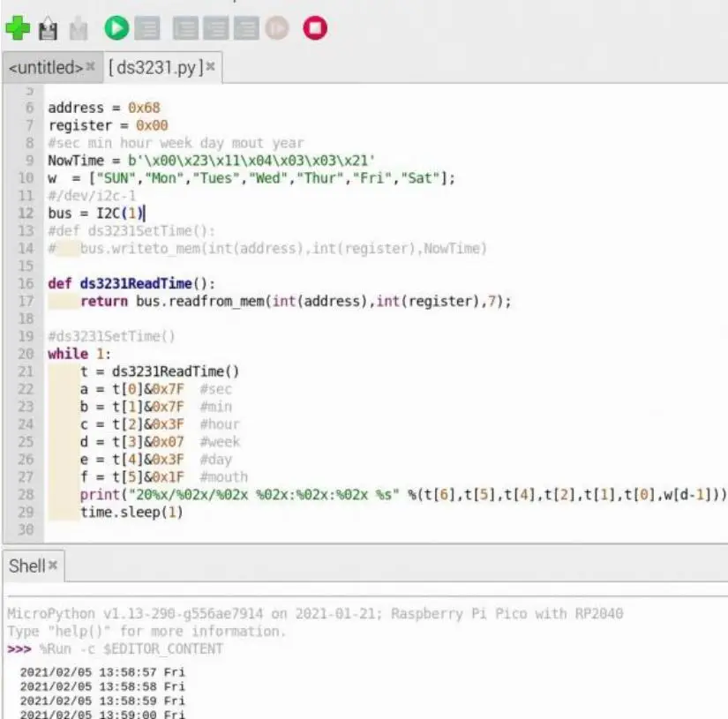This screenshot has width=728, height=719.
Task: Start Debug current script icon
Action: pos(146,29)
